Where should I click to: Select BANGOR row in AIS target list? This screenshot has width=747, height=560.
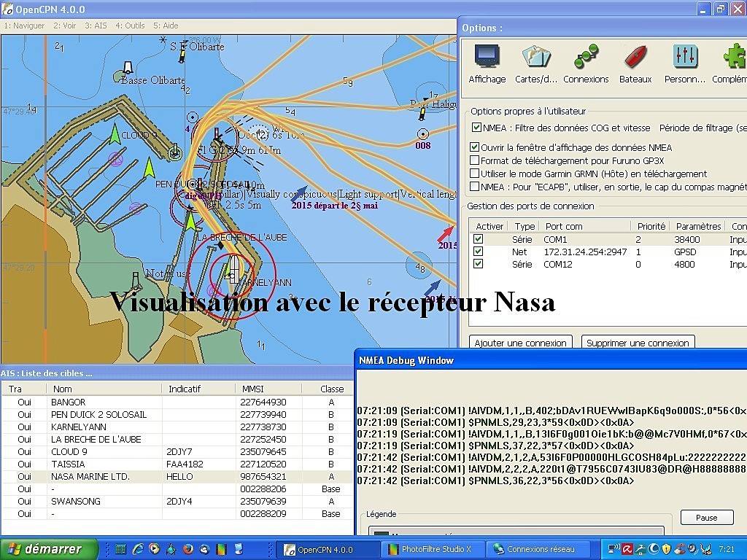click(177, 402)
